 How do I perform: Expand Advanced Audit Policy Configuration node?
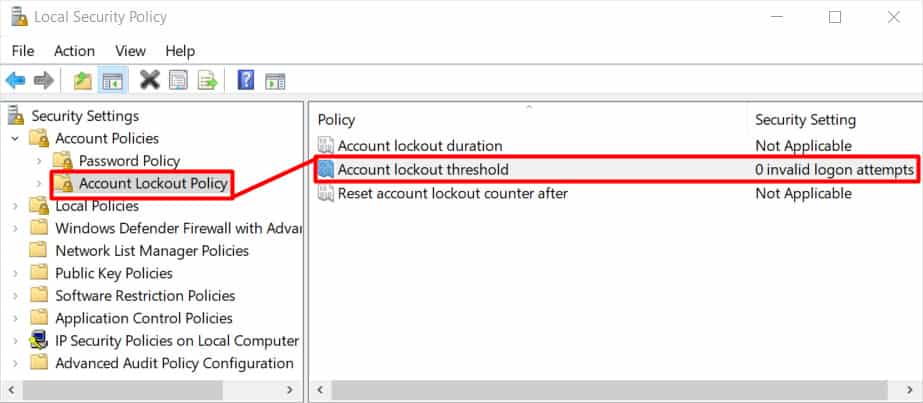point(15,363)
